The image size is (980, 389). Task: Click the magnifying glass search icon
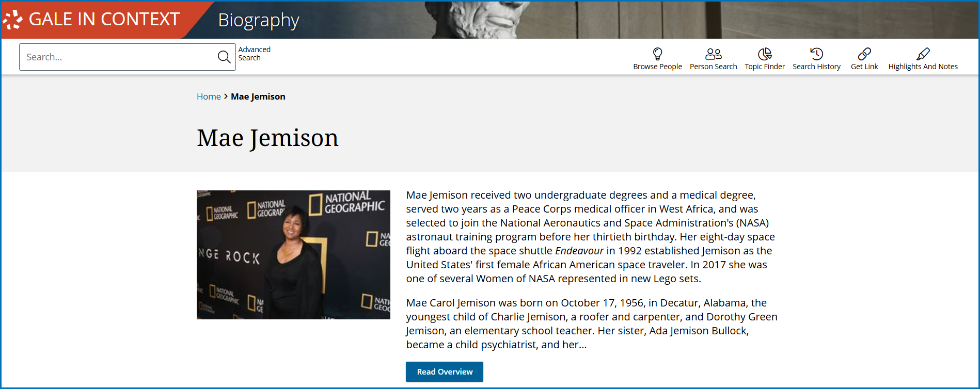coord(224,57)
